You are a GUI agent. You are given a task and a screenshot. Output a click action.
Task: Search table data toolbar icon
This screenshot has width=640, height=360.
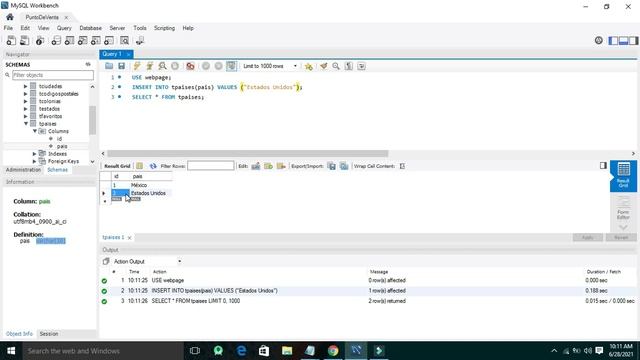[124, 40]
